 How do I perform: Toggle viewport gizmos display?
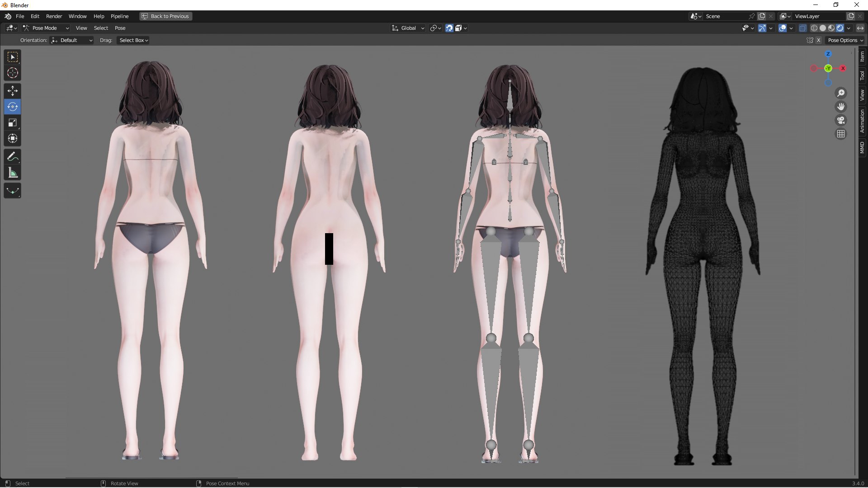point(762,28)
